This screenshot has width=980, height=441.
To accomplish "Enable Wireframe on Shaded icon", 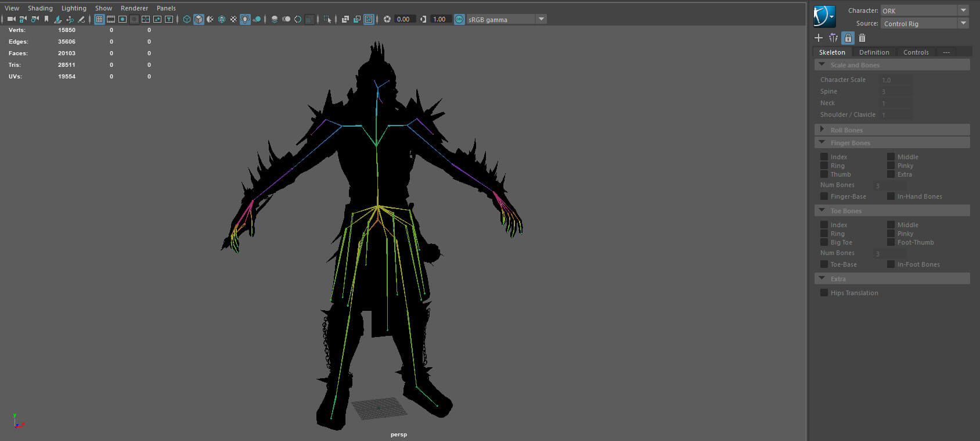I will click(x=222, y=19).
